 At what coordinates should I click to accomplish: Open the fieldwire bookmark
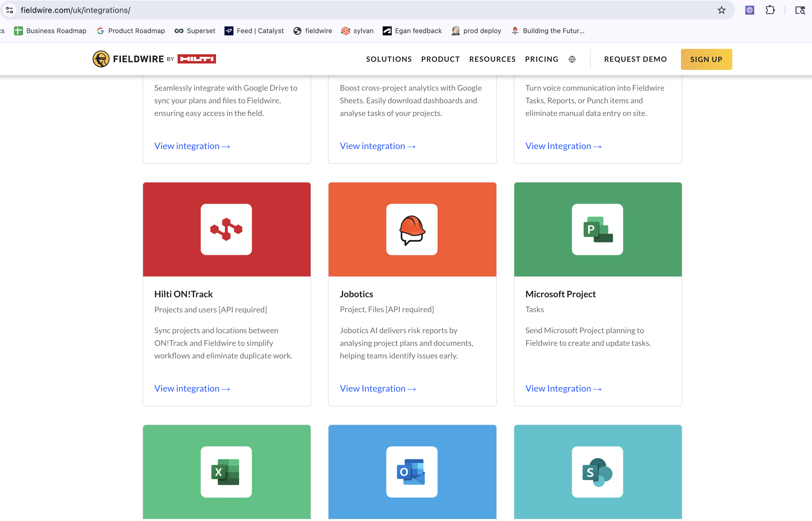click(313, 31)
